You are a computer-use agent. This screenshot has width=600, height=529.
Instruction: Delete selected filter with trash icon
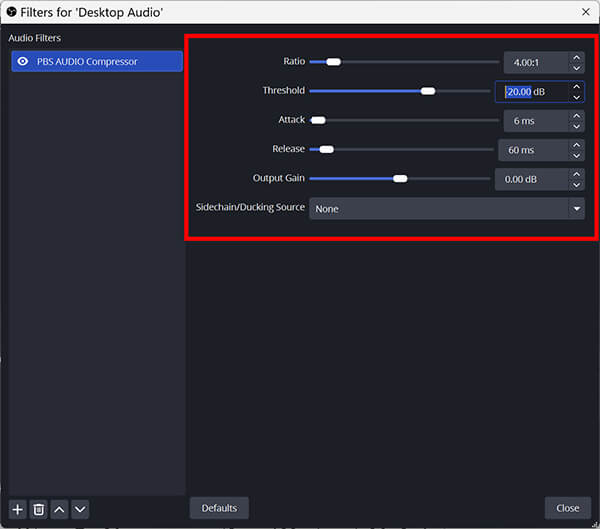coord(38,509)
